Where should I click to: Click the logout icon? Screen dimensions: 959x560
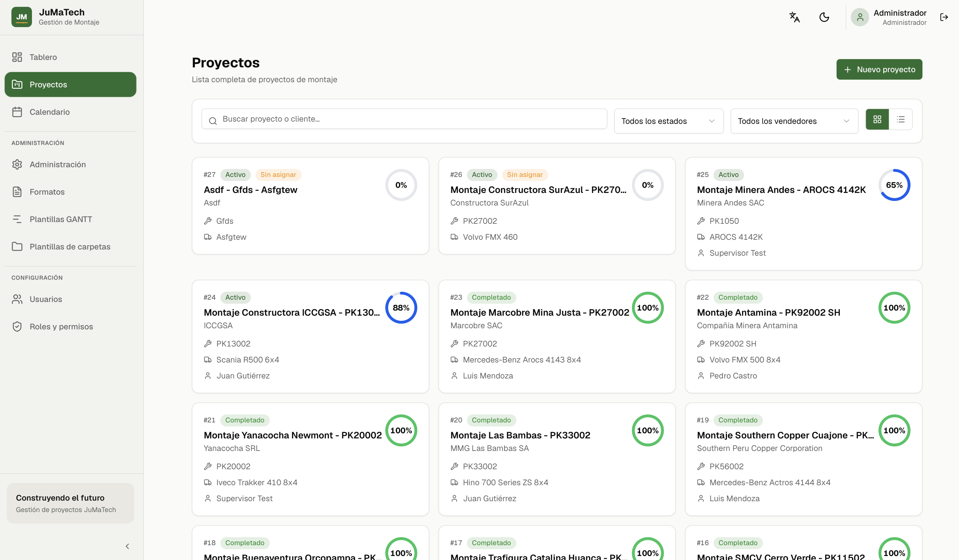(944, 17)
